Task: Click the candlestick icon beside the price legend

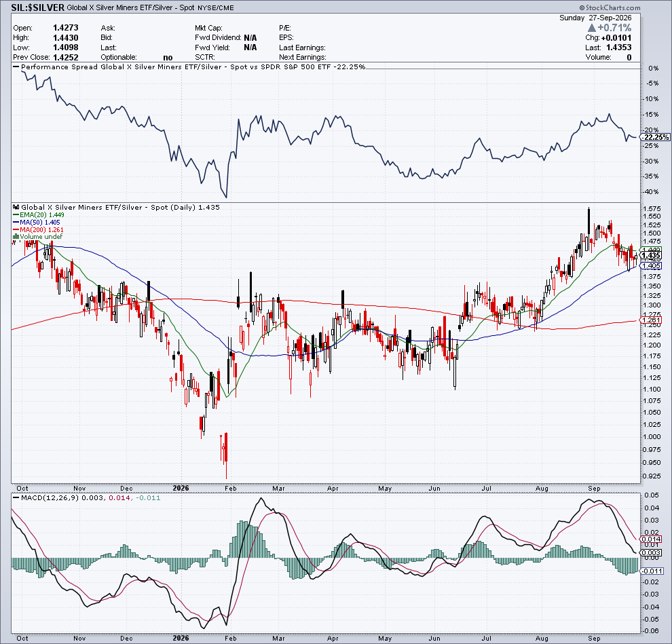Action: point(16,208)
